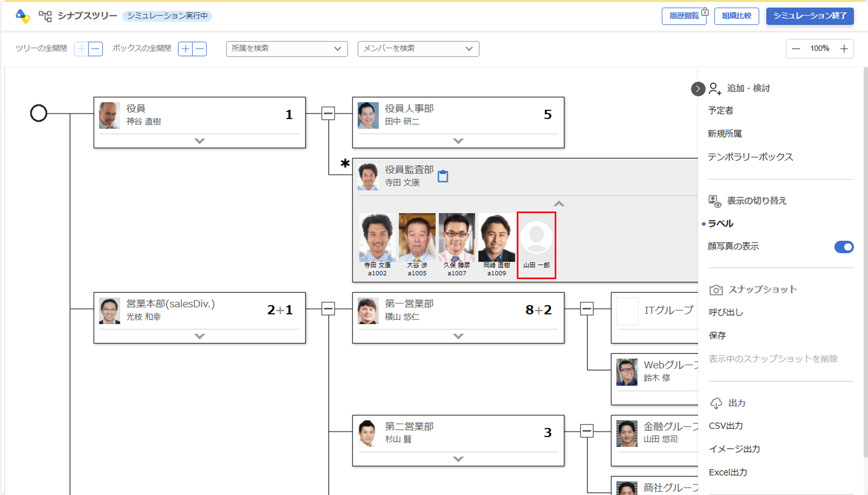Zoom in with the plus icon

tap(844, 49)
